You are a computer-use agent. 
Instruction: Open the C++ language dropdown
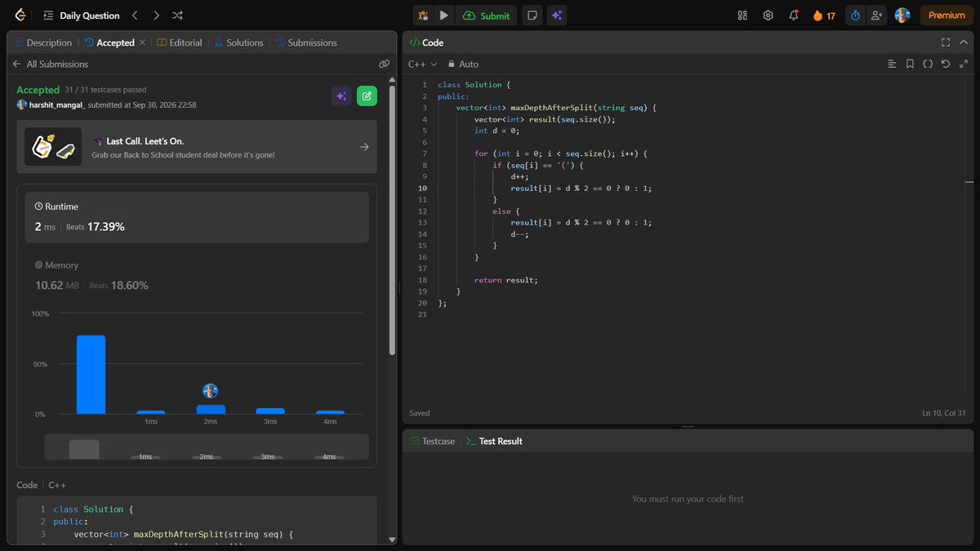click(422, 64)
